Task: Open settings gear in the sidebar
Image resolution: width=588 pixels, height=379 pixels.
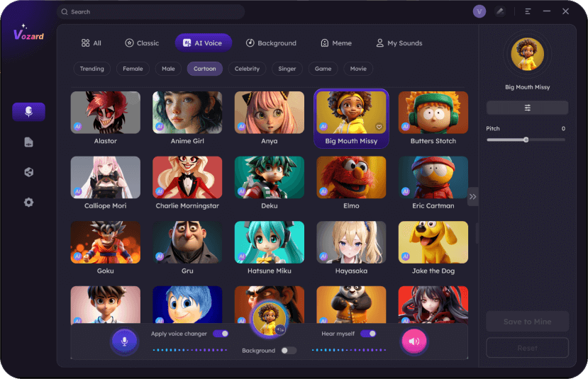Action: pos(28,202)
